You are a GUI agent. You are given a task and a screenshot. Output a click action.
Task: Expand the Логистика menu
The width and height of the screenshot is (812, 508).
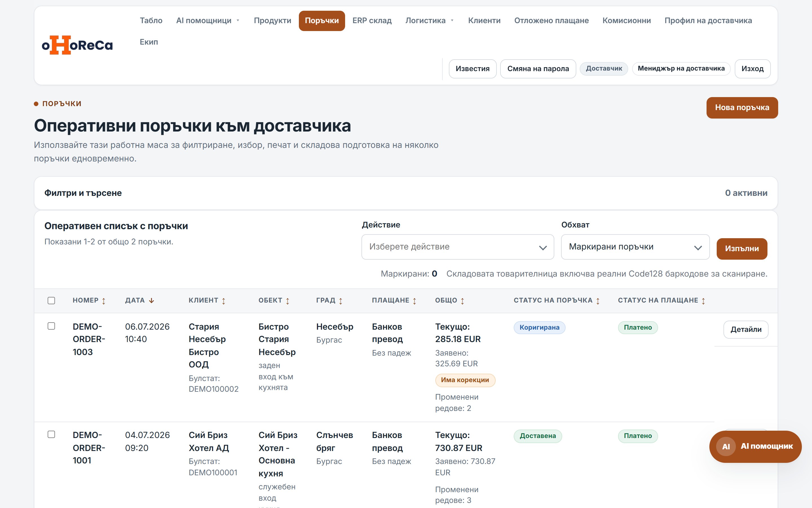click(x=429, y=21)
